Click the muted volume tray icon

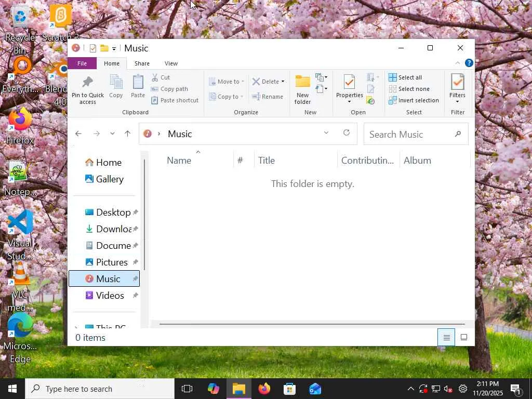tap(448, 389)
